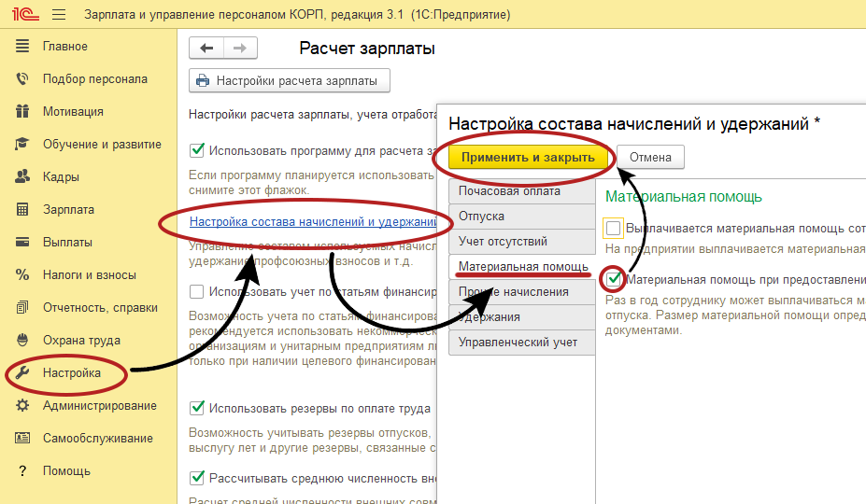Disable Использовать резервы по оплате труда
This screenshot has width=866, height=504.
click(x=197, y=408)
